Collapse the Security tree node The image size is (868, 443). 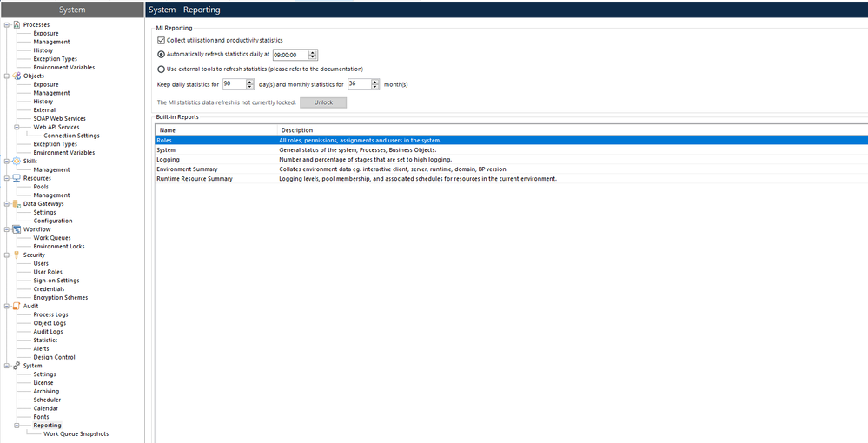[7, 255]
